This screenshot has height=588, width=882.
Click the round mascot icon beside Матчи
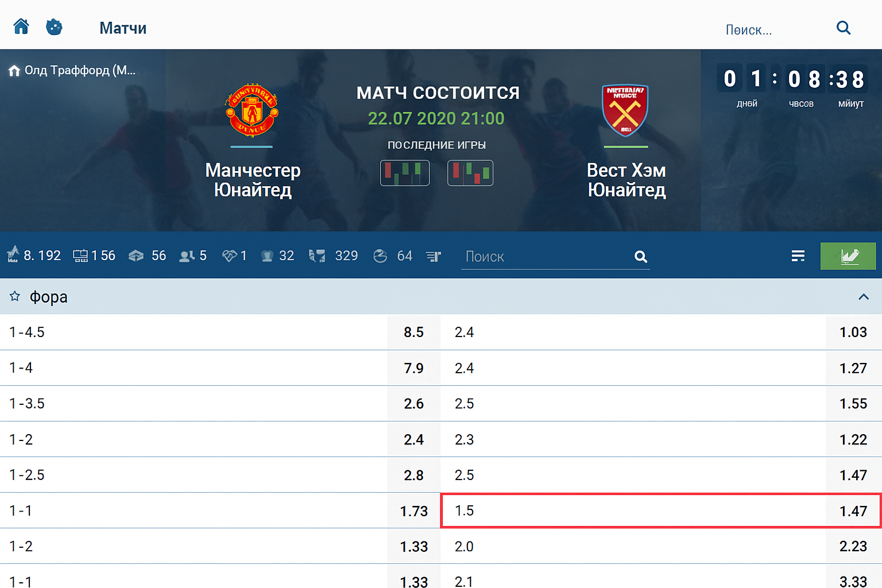[54, 27]
